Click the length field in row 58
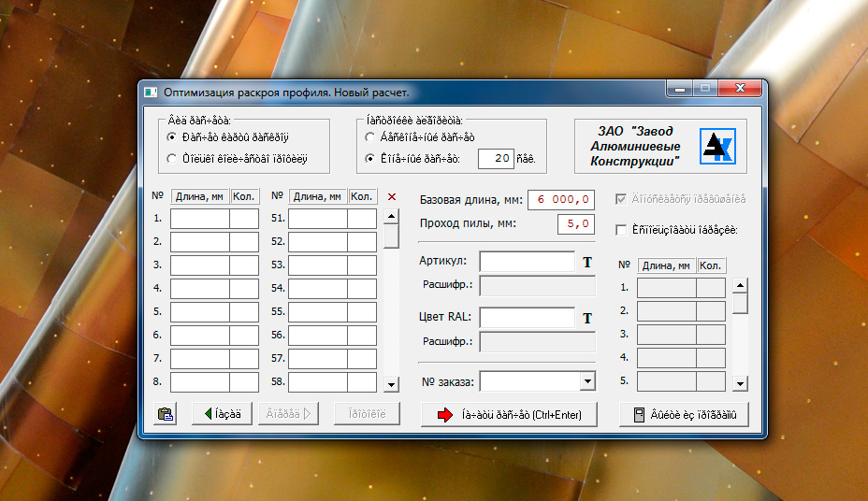868x501 pixels. (x=318, y=382)
